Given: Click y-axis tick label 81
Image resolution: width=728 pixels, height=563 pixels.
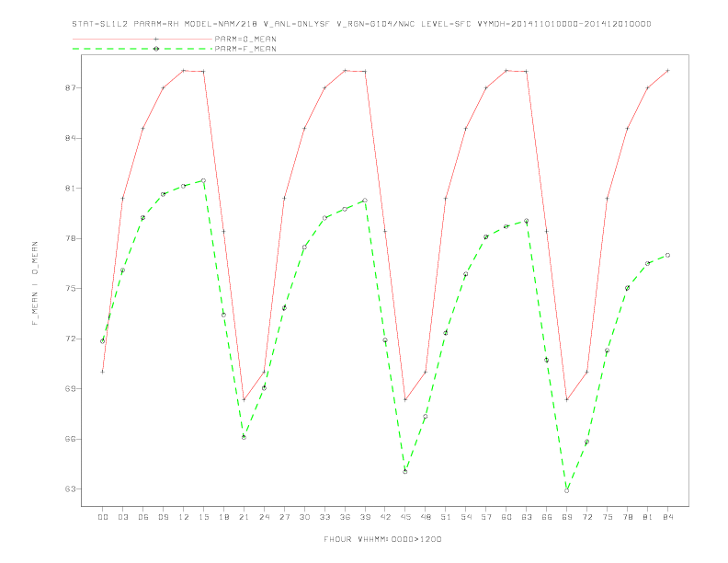Looking at the screenshot, I should coord(70,189).
